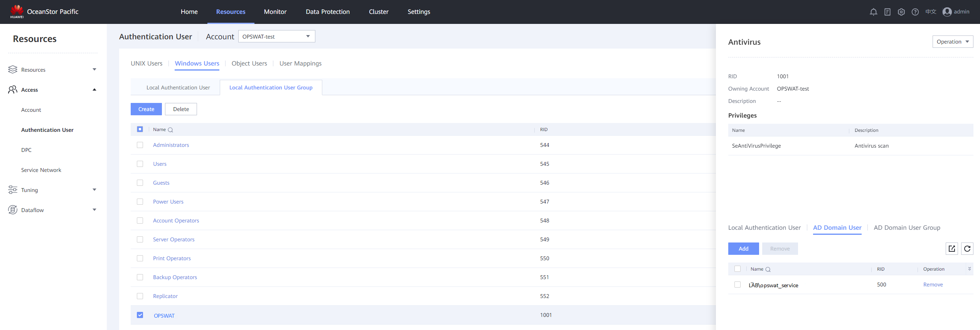Check the Users group checkbox
This screenshot has height=330, width=980.
click(x=140, y=164)
